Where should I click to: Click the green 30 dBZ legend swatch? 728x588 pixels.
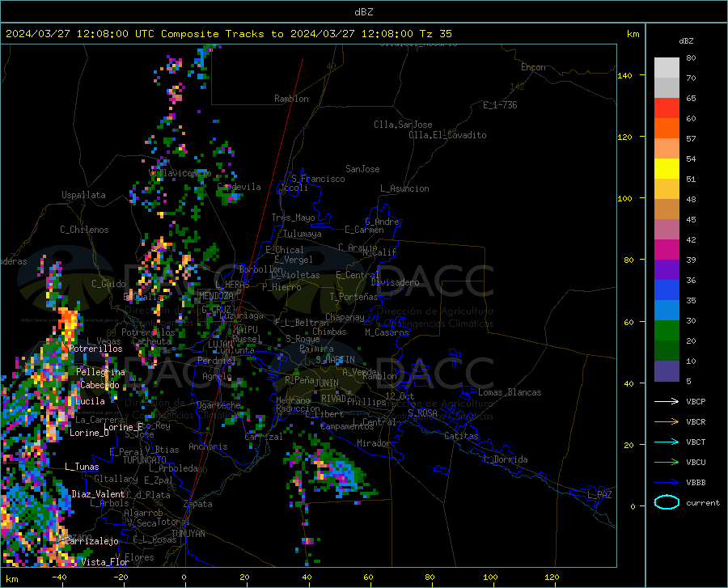(667, 331)
